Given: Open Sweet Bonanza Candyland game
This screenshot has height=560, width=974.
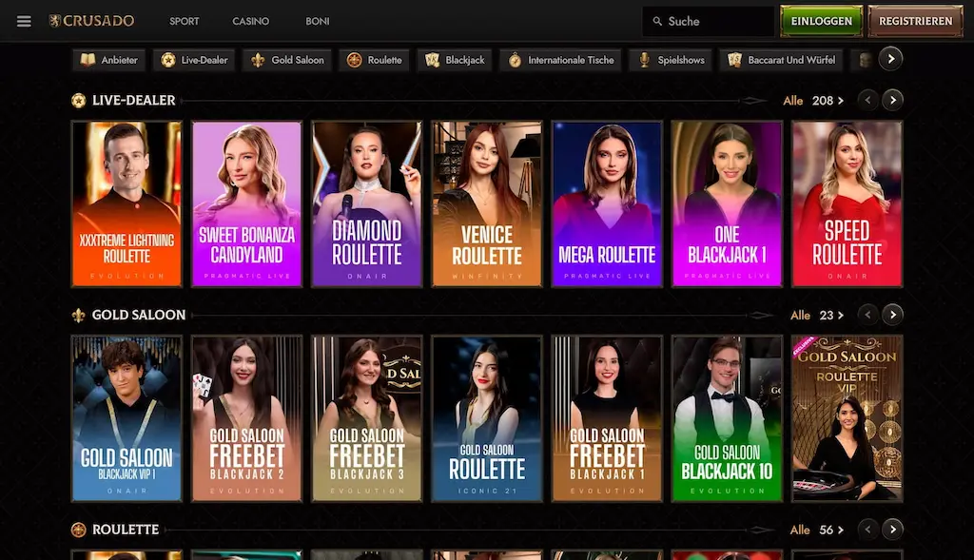Looking at the screenshot, I should 246,203.
